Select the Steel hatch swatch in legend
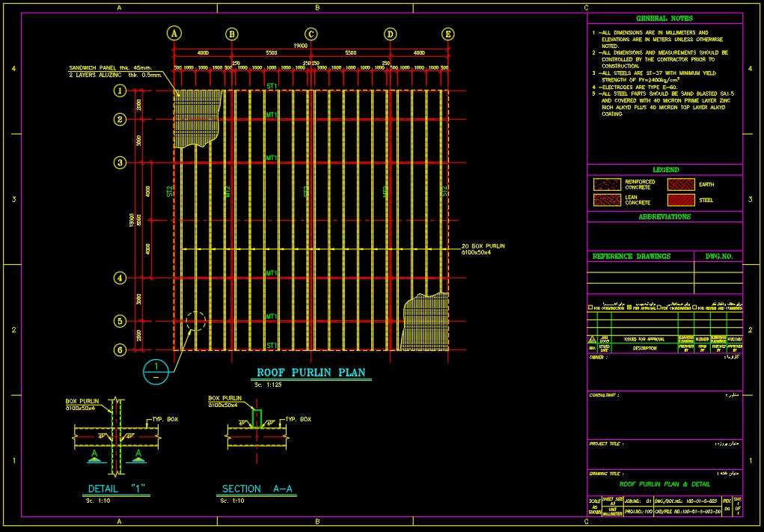The height and width of the screenshot is (532, 764). [681, 200]
